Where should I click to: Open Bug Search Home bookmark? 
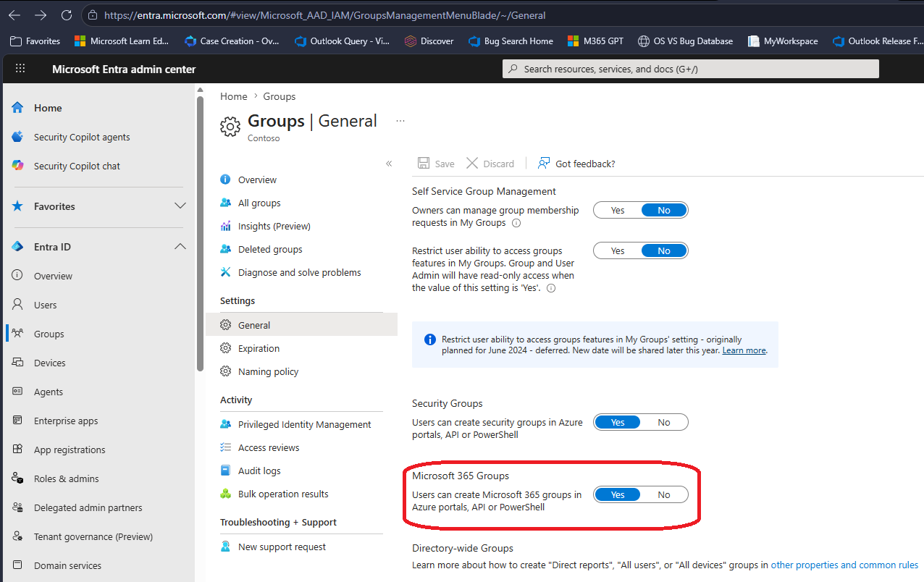pyautogui.click(x=511, y=41)
